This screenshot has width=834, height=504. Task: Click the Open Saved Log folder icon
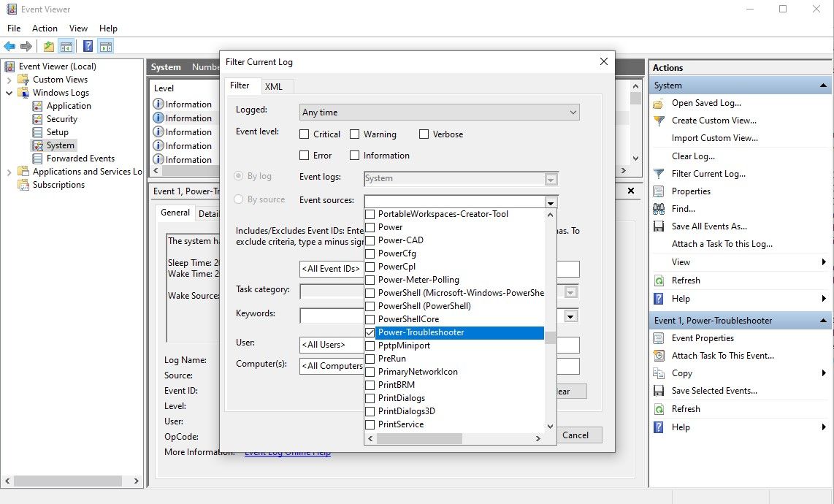click(659, 103)
